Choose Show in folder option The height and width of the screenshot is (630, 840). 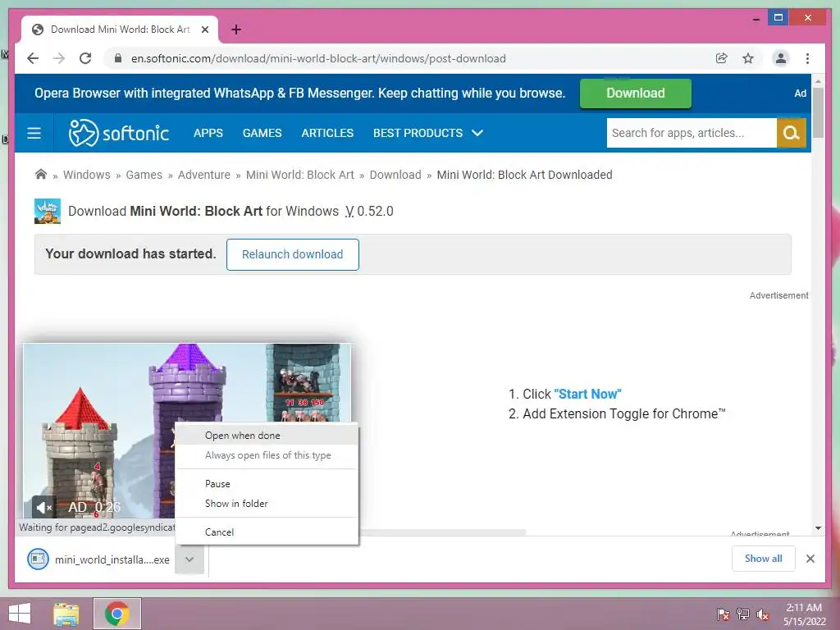pos(267,504)
